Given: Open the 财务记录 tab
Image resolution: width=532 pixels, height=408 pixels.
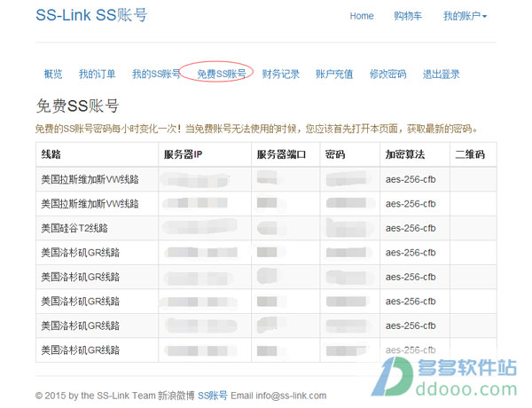Looking at the screenshot, I should (x=281, y=74).
